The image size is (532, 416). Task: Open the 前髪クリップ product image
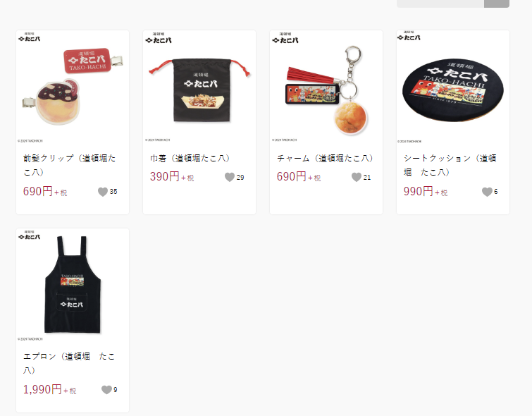(73, 87)
